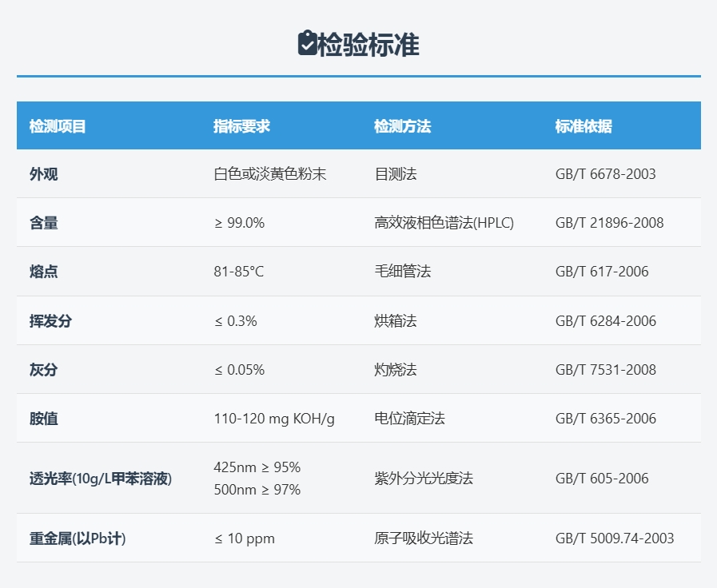Click the 紫外分光光度法 method cell

(424, 479)
